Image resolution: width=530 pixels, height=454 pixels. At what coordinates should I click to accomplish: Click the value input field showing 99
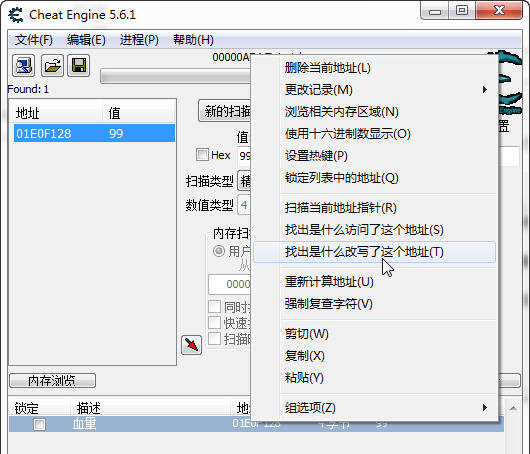point(244,156)
